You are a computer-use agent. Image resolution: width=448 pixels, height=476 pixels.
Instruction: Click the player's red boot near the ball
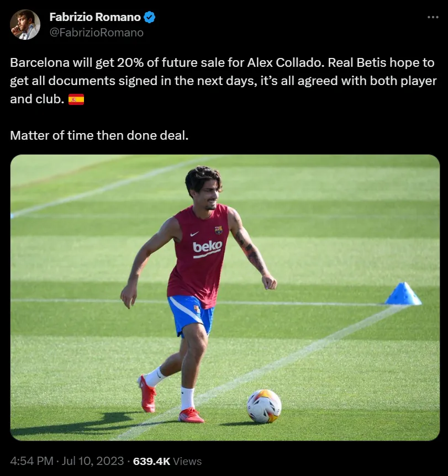(191, 415)
